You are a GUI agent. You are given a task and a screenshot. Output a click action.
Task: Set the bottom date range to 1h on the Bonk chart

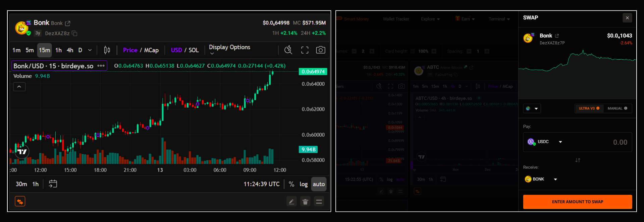click(x=36, y=184)
